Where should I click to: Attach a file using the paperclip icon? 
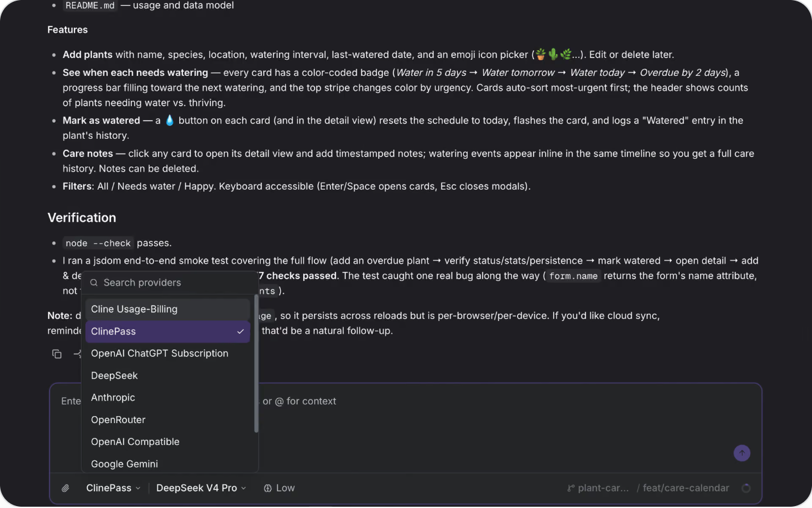pyautogui.click(x=66, y=488)
